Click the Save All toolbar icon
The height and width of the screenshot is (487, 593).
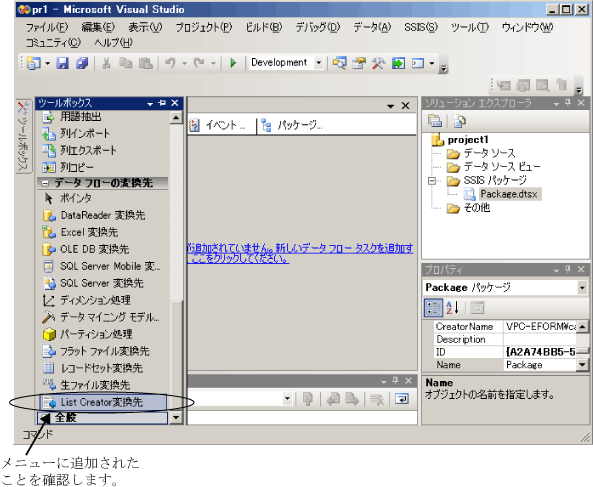(x=82, y=63)
